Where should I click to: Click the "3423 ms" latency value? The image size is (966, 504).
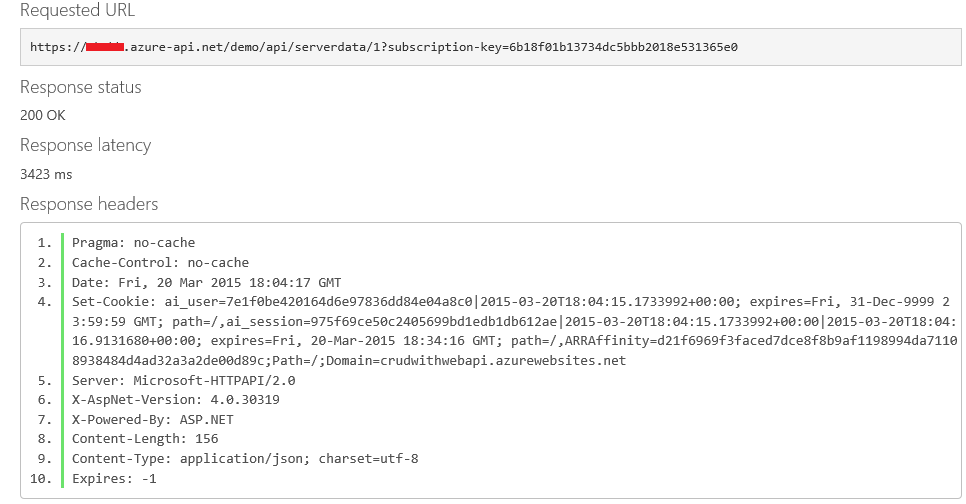pyautogui.click(x=46, y=174)
